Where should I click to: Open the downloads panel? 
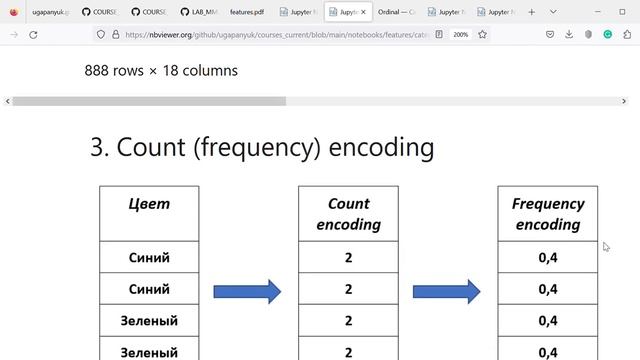point(569,35)
